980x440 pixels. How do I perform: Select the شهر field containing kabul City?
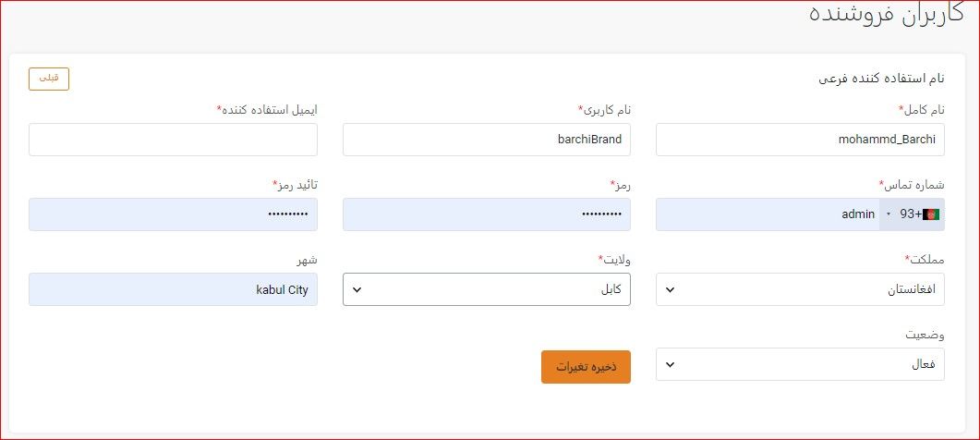click(173, 289)
